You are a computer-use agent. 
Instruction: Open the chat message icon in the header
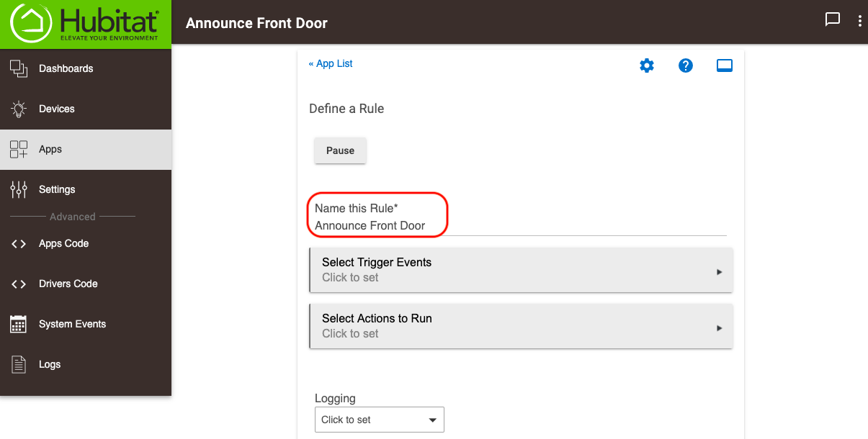coord(833,19)
